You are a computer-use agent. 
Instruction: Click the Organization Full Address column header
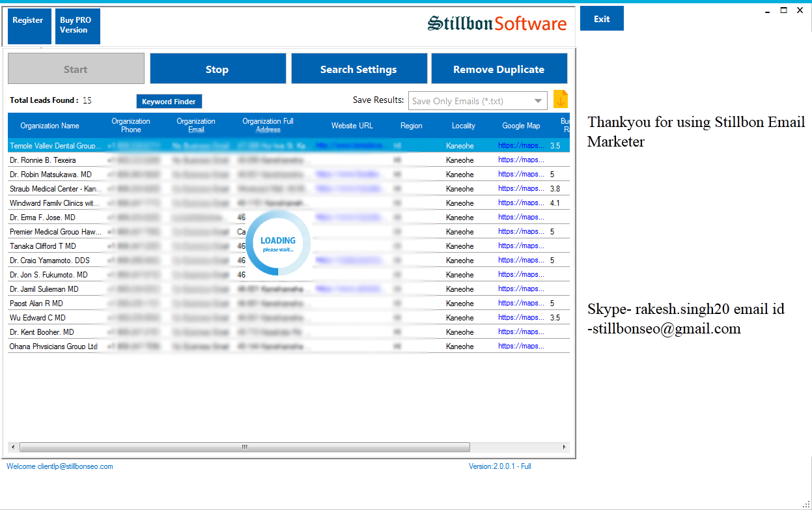[x=268, y=126]
